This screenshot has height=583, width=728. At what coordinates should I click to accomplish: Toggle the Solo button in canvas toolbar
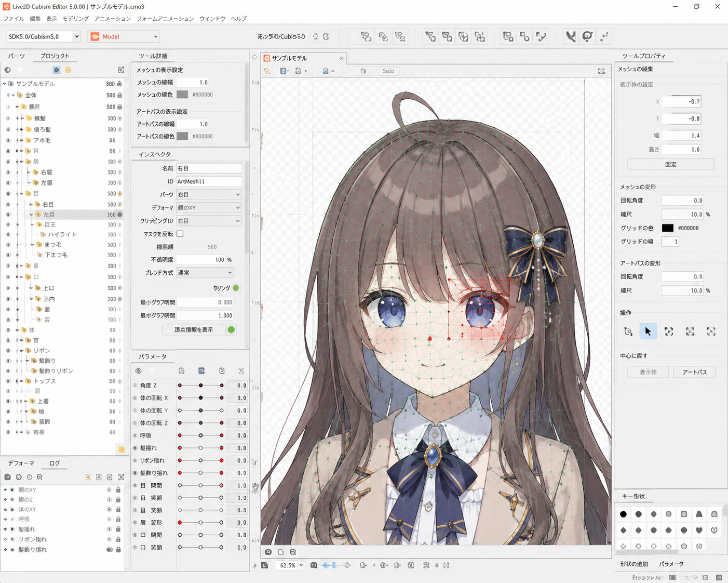coord(388,71)
